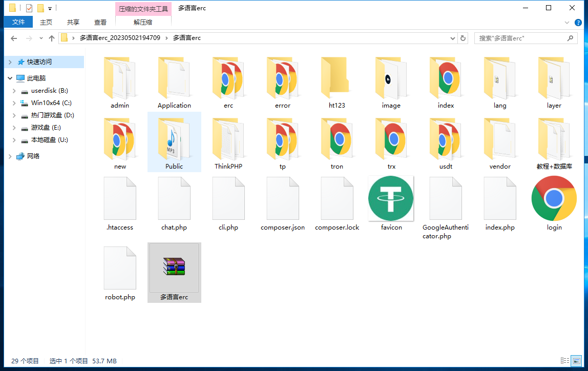The height and width of the screenshot is (371, 588).
Task: Open the Explorer help question mark icon
Action: 578,23
